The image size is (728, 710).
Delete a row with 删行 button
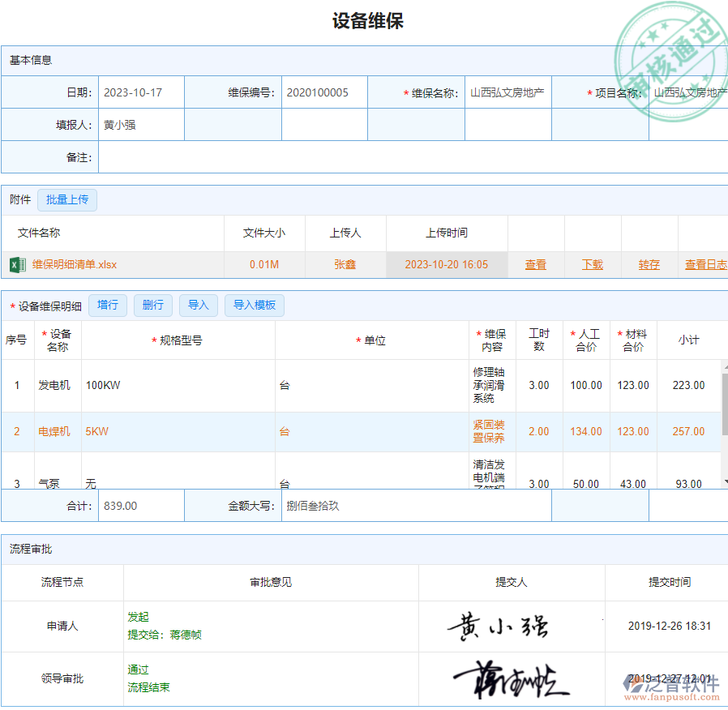(x=153, y=306)
